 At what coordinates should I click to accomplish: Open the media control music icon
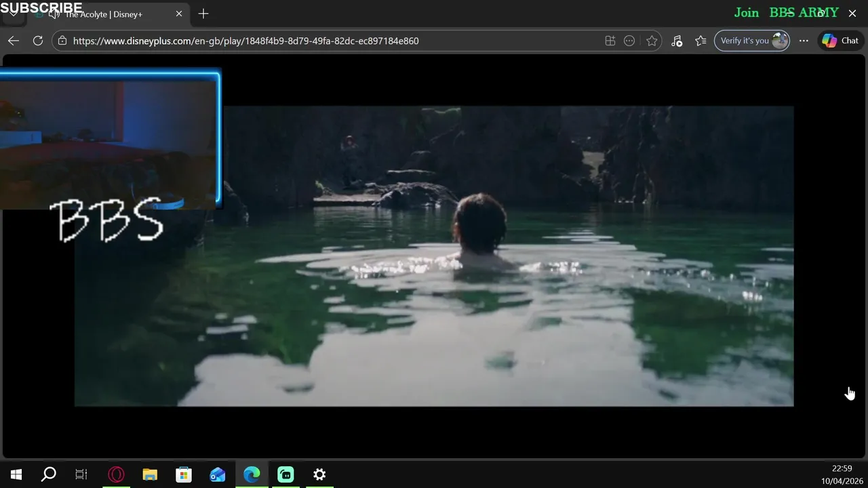(677, 41)
